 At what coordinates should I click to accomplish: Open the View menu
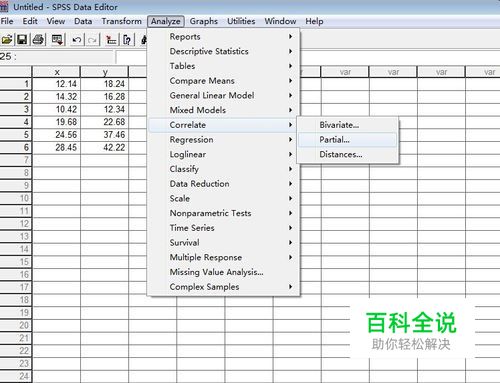[x=56, y=21]
